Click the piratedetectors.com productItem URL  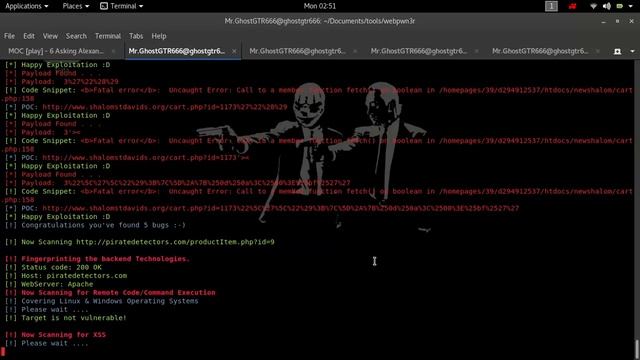[x=175, y=242]
